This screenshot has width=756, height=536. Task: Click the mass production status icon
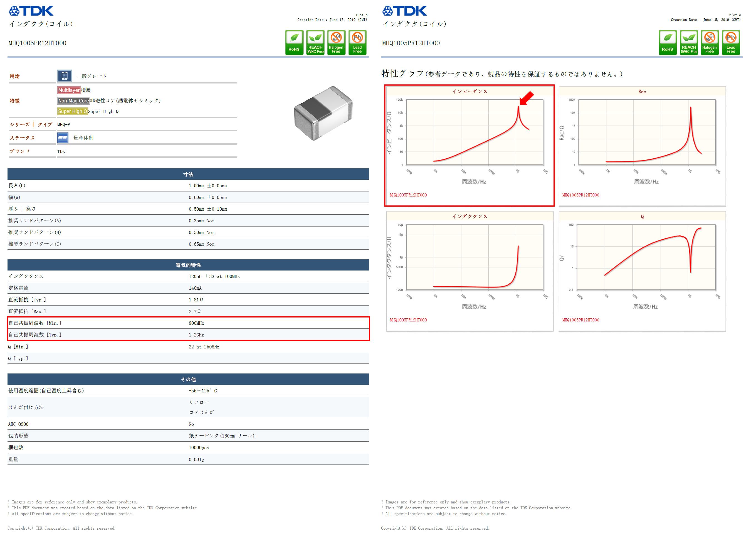click(x=63, y=138)
